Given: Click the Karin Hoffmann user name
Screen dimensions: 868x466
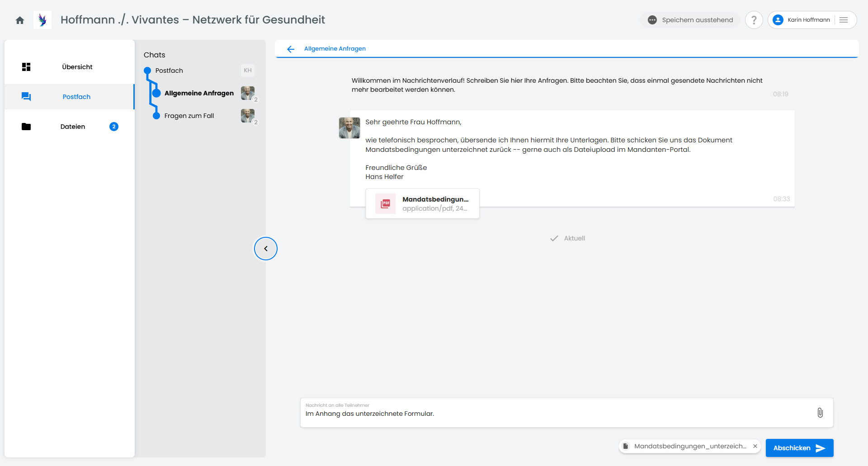Looking at the screenshot, I should pyautogui.click(x=808, y=20).
